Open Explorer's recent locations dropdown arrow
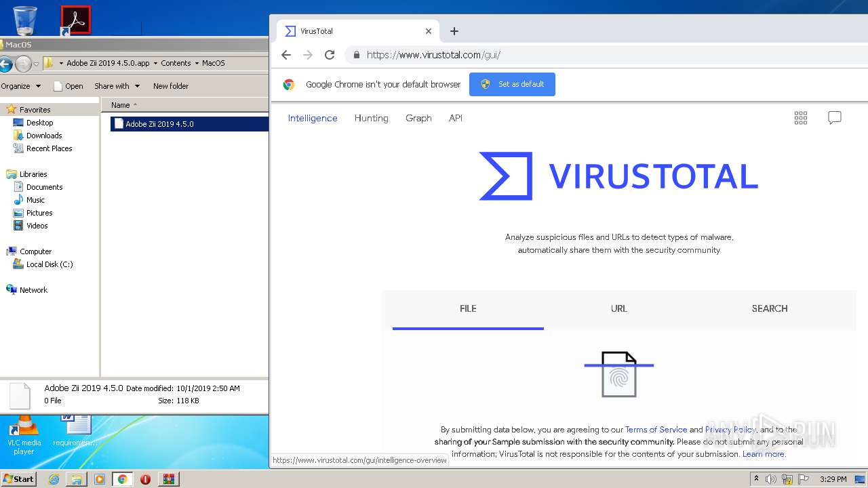 tap(37, 64)
